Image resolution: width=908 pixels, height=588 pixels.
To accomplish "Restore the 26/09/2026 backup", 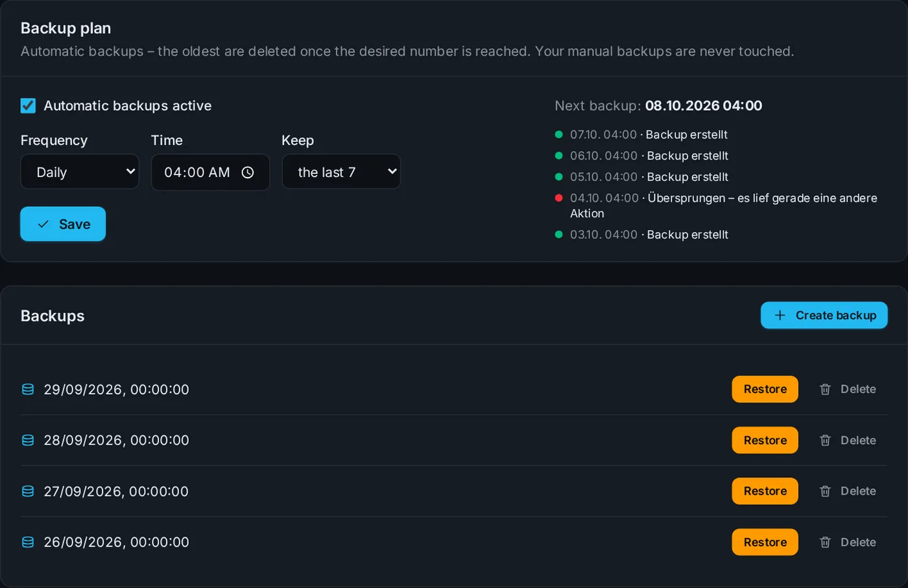I will click(765, 542).
